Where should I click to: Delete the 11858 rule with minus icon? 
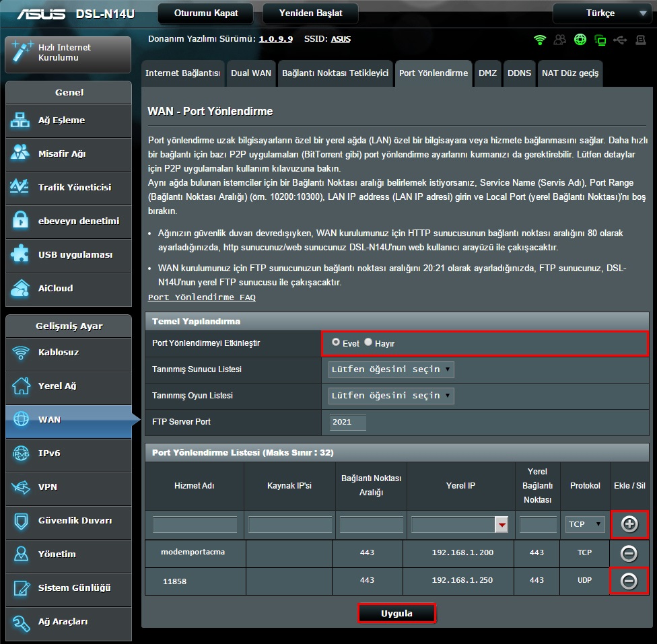coord(629,581)
